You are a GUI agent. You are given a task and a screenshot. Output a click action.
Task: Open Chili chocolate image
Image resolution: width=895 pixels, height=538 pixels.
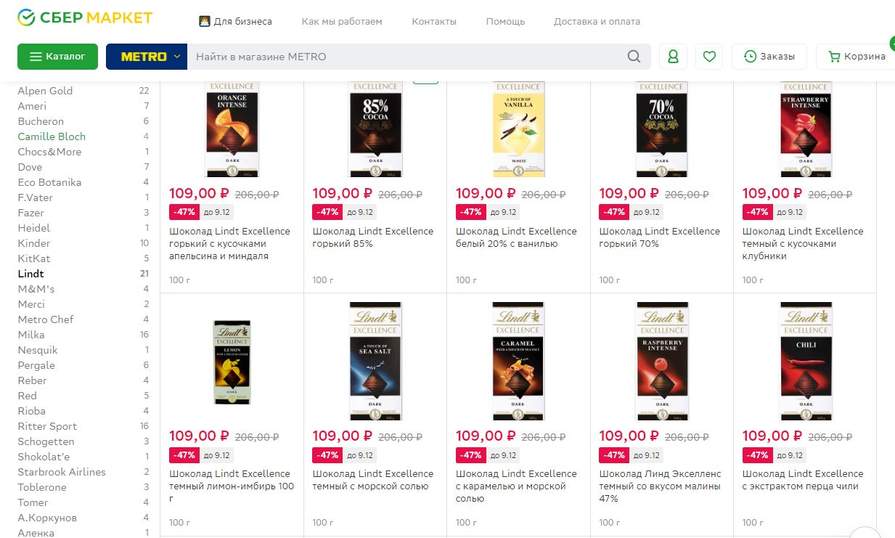click(x=805, y=361)
